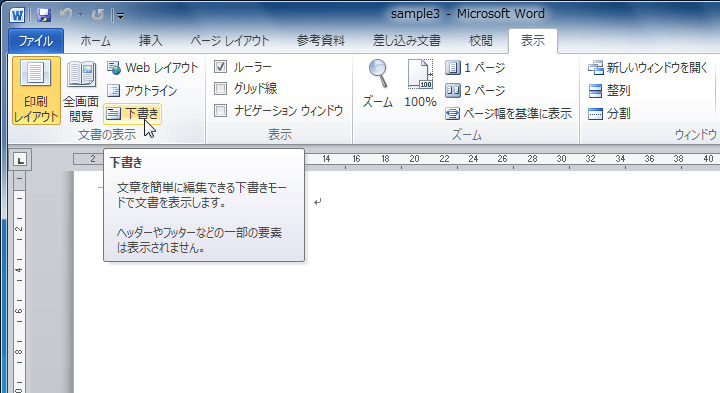This screenshot has width=720, height=393.
Task: Click in the document page at paragraph mark
Action: tap(318, 202)
